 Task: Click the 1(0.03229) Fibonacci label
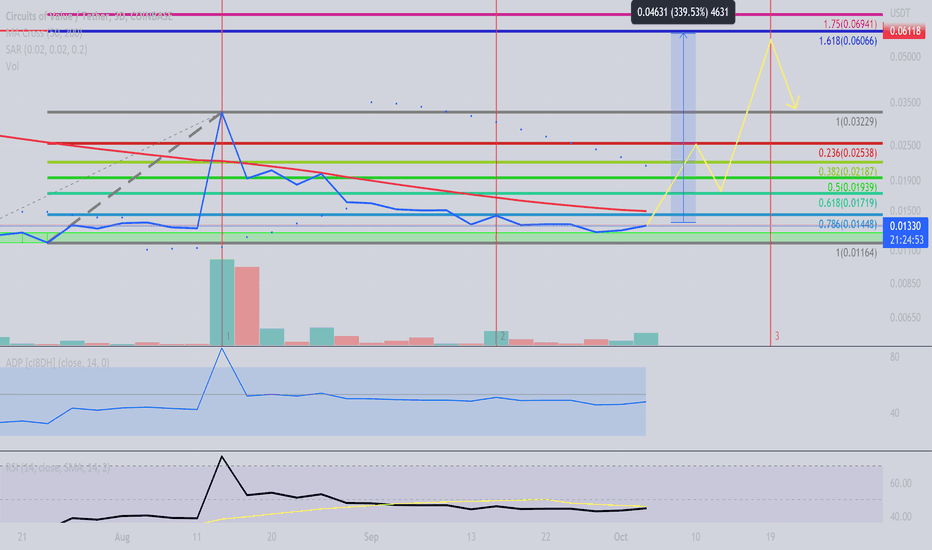pos(856,122)
